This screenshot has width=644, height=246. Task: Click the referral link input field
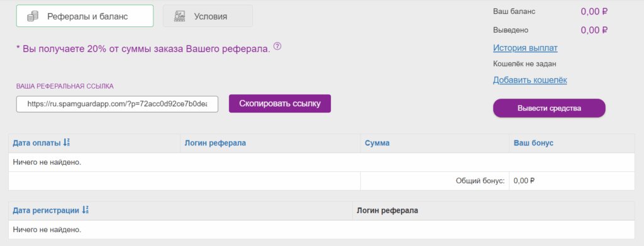click(117, 104)
